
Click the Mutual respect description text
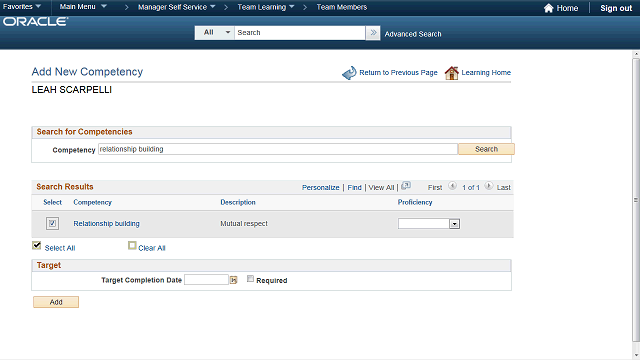pos(244,224)
